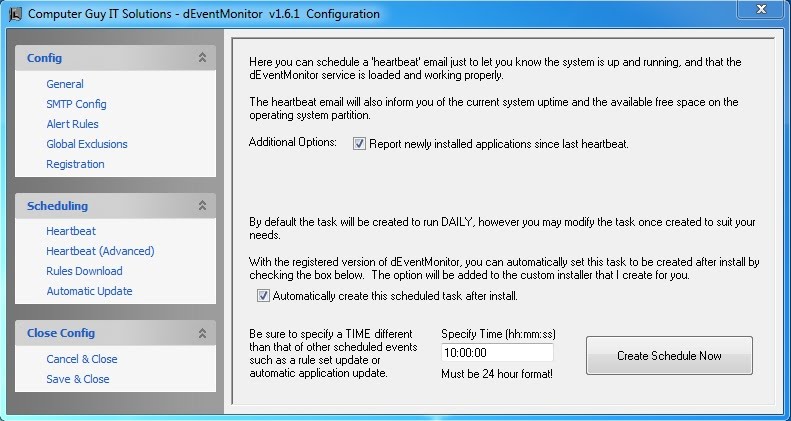Open Automatic Update scheduling
Screen dimensions: 791x421
[x=89, y=291]
